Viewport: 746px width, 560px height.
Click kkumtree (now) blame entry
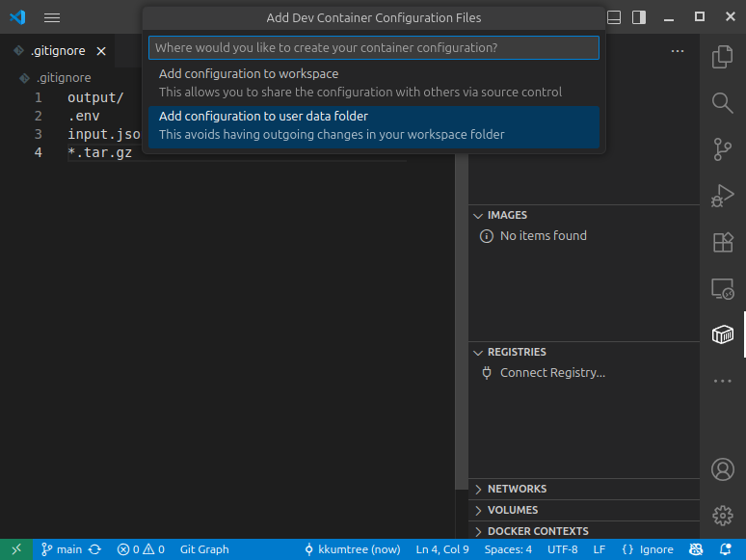click(x=353, y=549)
